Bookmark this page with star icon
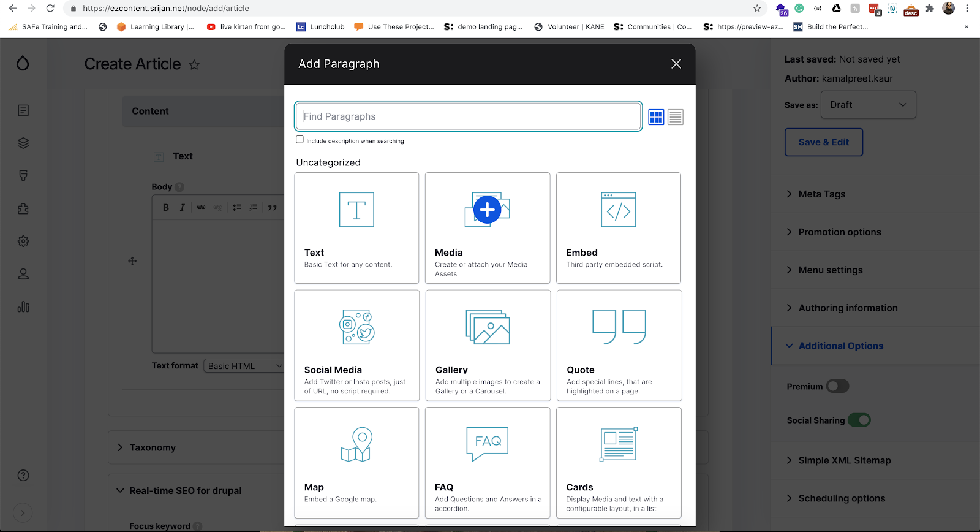 [x=757, y=9]
